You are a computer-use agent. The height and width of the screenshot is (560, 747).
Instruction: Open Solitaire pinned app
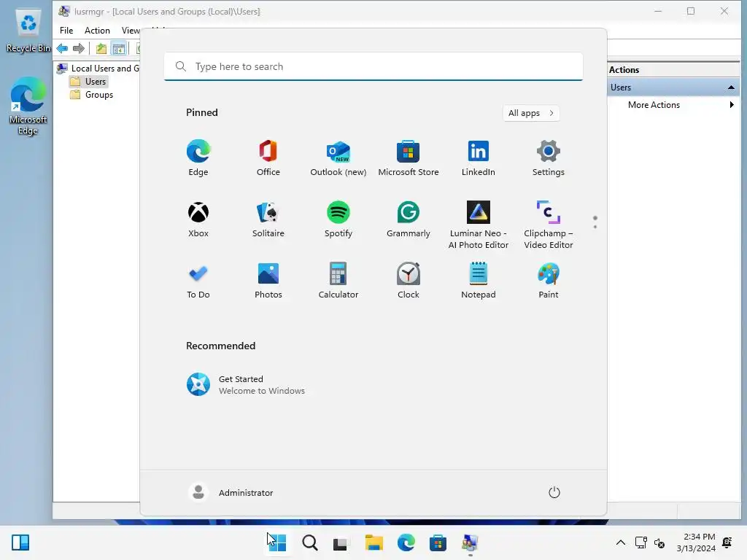pyautogui.click(x=268, y=219)
